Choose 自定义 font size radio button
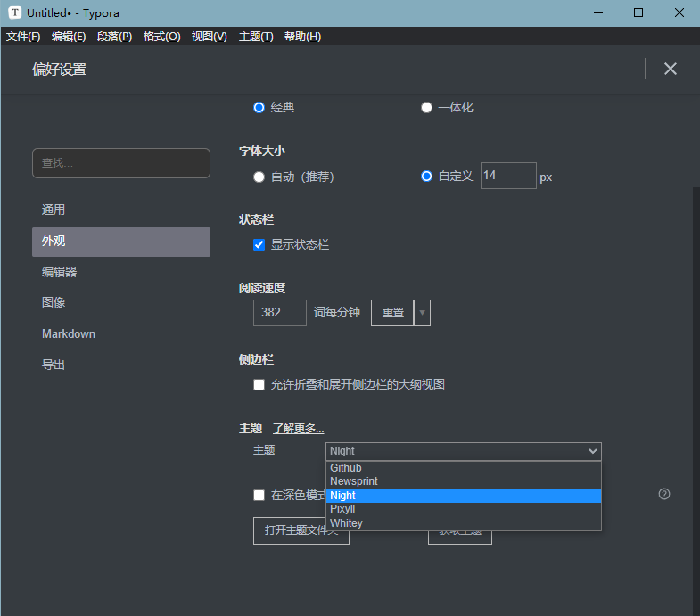 pos(426,176)
